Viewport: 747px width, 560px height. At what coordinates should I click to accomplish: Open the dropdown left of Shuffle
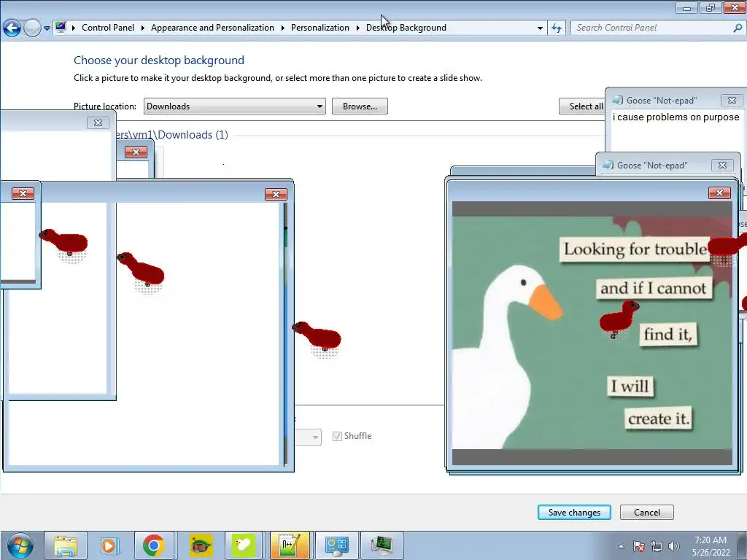pyautogui.click(x=308, y=437)
